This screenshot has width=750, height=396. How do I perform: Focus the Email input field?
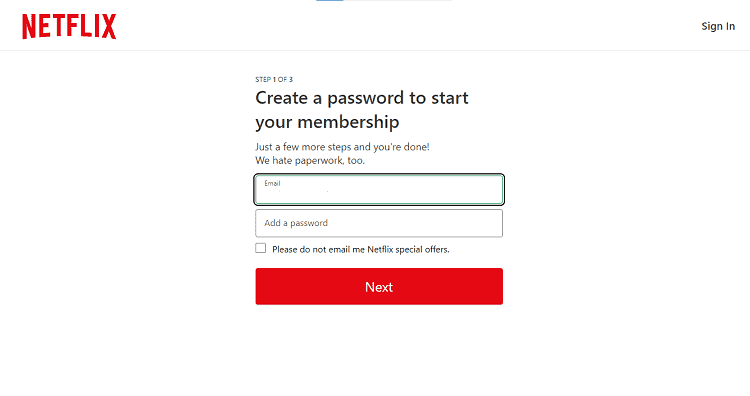[x=379, y=189]
